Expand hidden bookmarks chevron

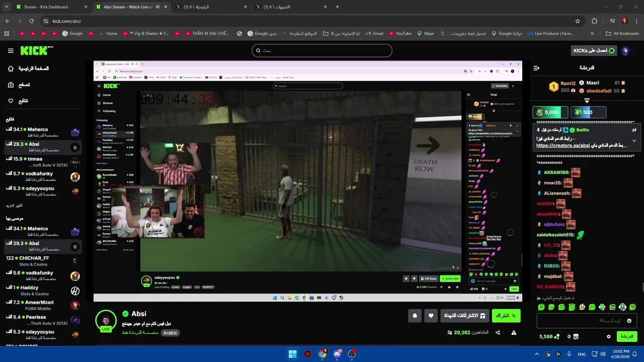tap(592, 34)
